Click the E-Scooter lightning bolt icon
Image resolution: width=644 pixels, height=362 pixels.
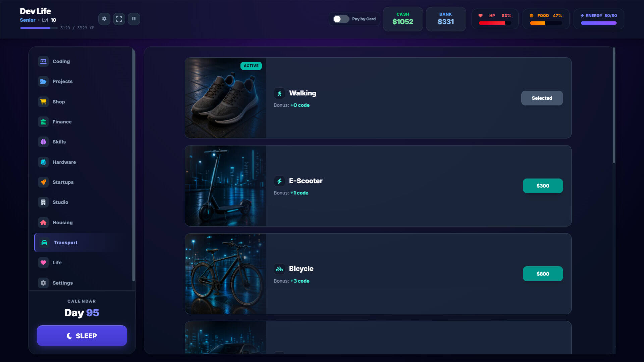tap(279, 181)
